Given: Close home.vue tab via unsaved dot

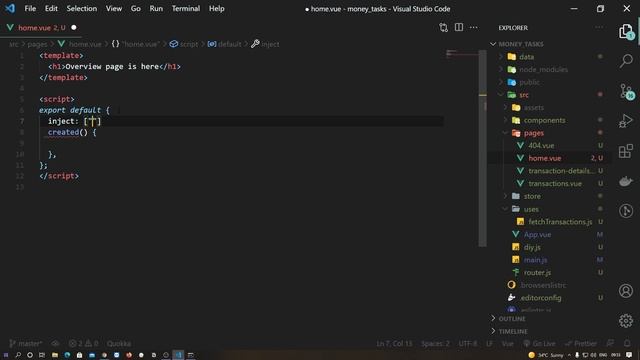Looking at the screenshot, I should pos(74,28).
